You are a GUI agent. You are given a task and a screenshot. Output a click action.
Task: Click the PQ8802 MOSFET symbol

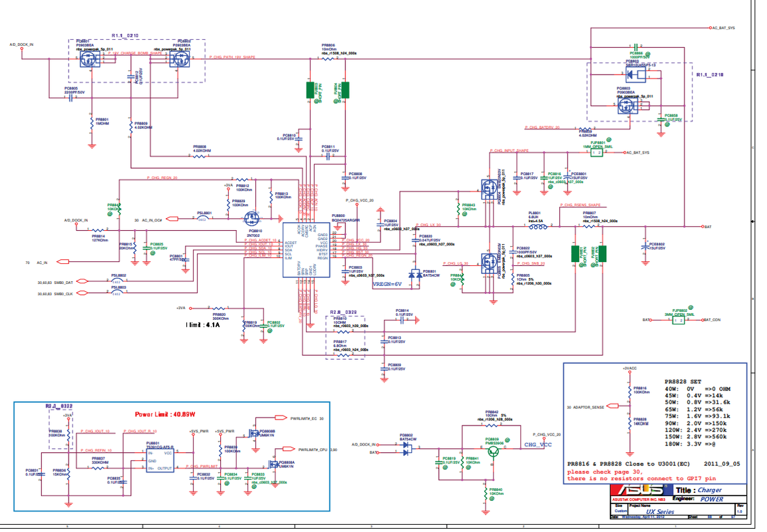(x=179, y=59)
